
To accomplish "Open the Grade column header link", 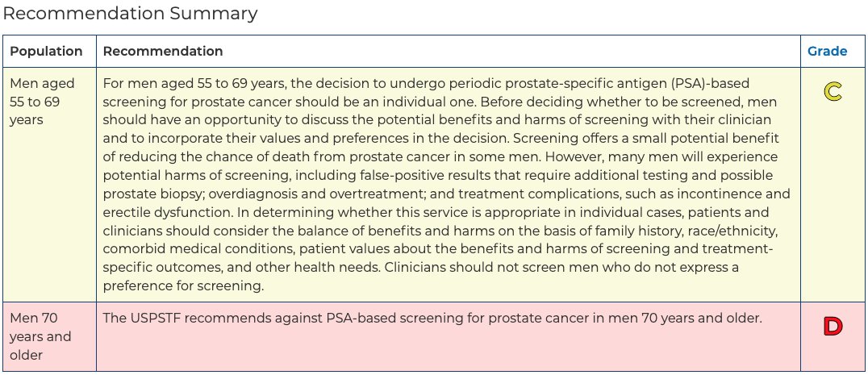I will coord(827,52).
